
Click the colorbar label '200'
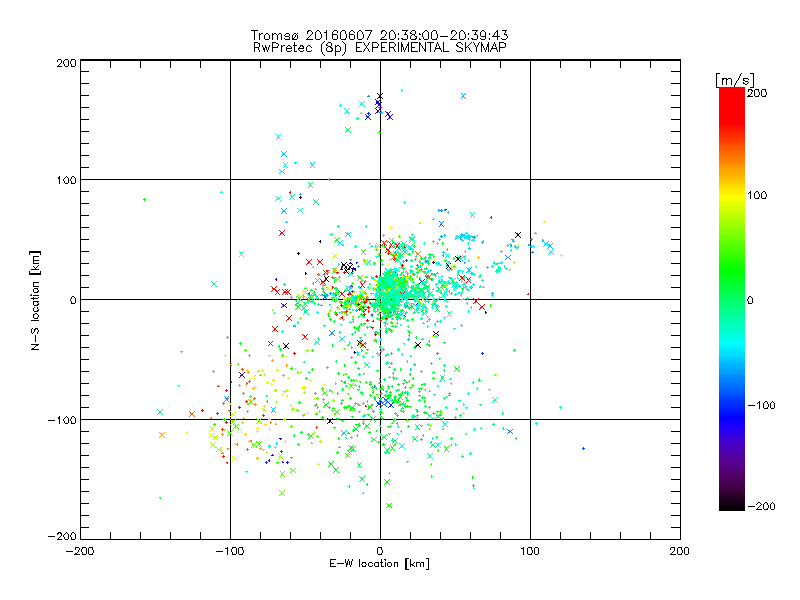(x=757, y=93)
